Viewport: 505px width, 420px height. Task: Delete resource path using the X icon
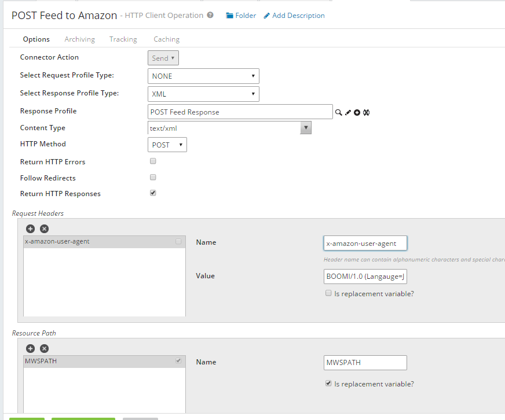tap(45, 348)
